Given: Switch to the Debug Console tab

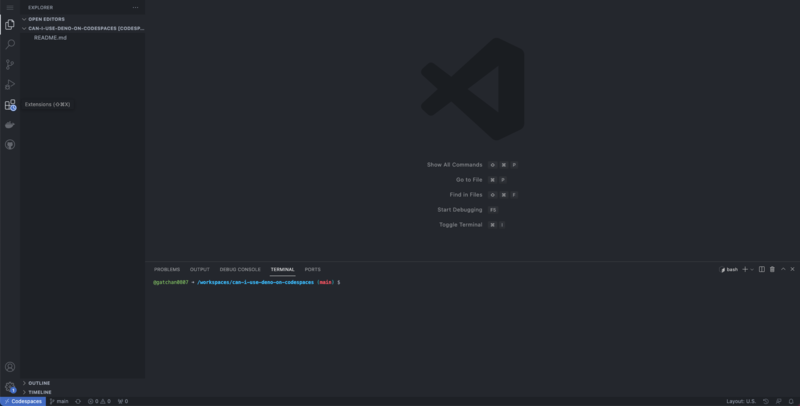Looking at the screenshot, I should click(x=240, y=269).
